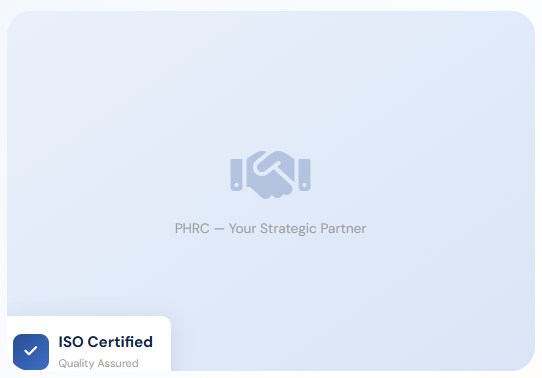The height and width of the screenshot is (378, 542).
Task: Click the dash between PHRC and Your
Action: [219, 229]
